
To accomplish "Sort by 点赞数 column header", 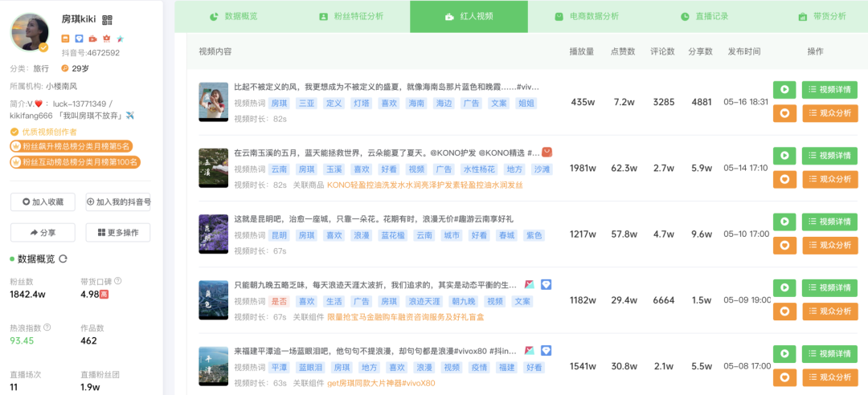I will tap(623, 51).
